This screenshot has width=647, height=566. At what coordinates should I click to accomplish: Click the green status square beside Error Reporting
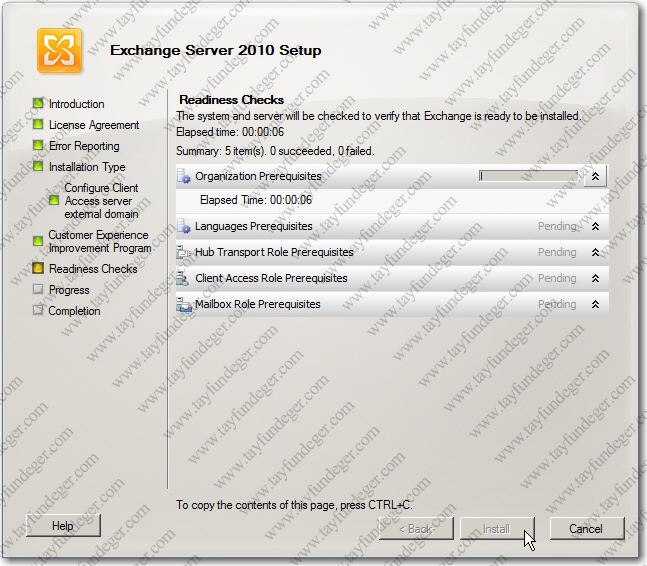pyautogui.click(x=38, y=145)
